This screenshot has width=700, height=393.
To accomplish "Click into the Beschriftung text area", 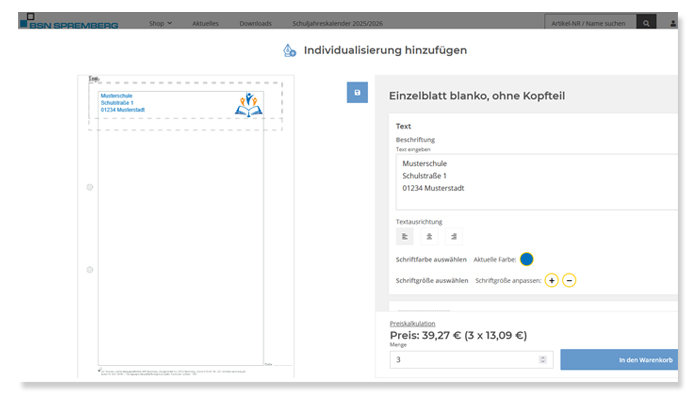I will point(536,182).
